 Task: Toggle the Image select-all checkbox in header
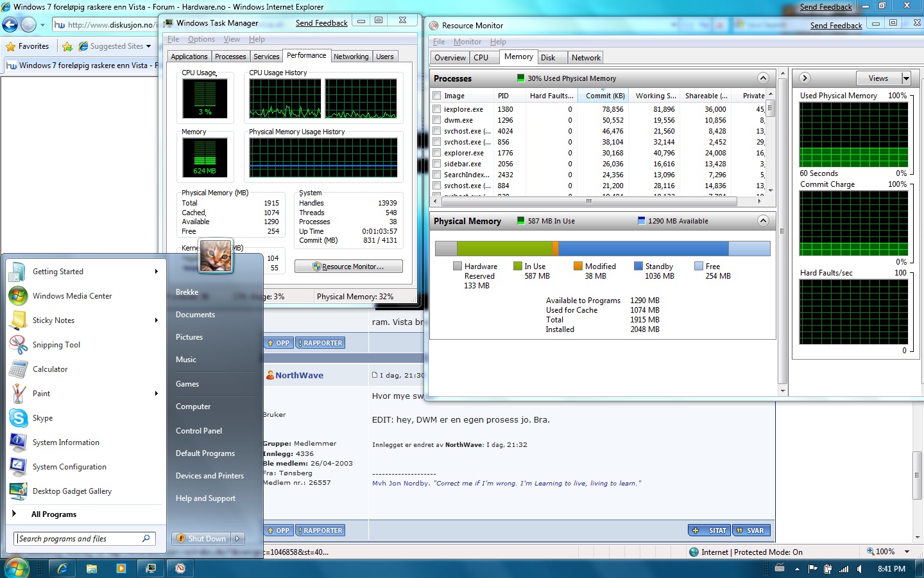437,96
